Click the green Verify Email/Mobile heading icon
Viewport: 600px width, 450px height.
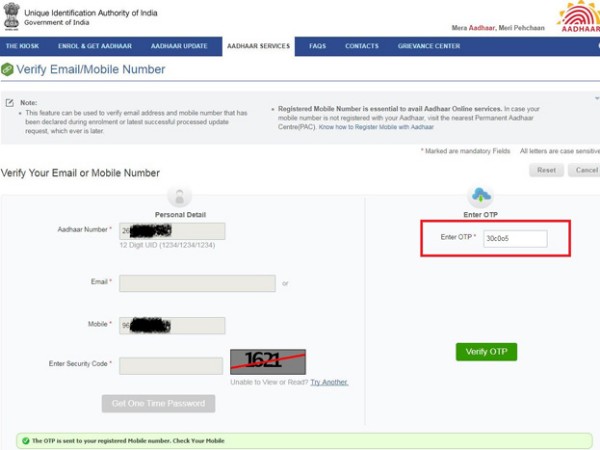(7, 70)
